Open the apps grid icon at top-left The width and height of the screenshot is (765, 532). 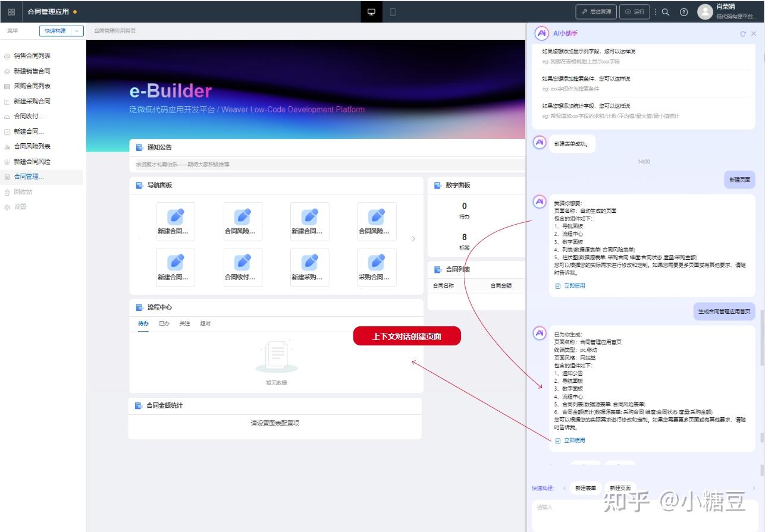[10, 11]
